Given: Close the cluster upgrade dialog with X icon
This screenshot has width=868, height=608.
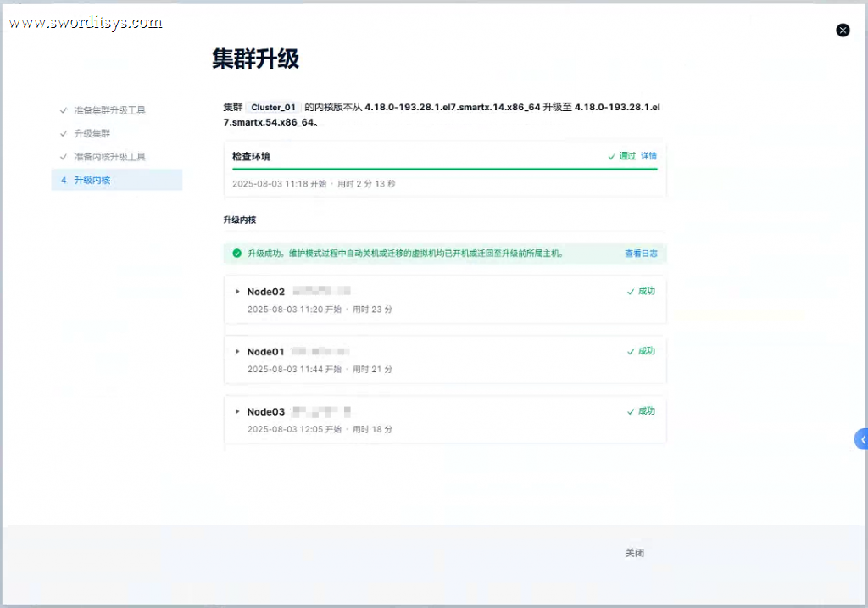Looking at the screenshot, I should point(843,31).
